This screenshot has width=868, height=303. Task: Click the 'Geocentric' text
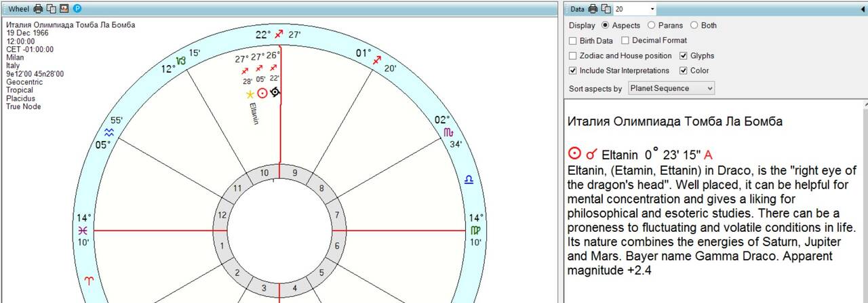click(24, 82)
